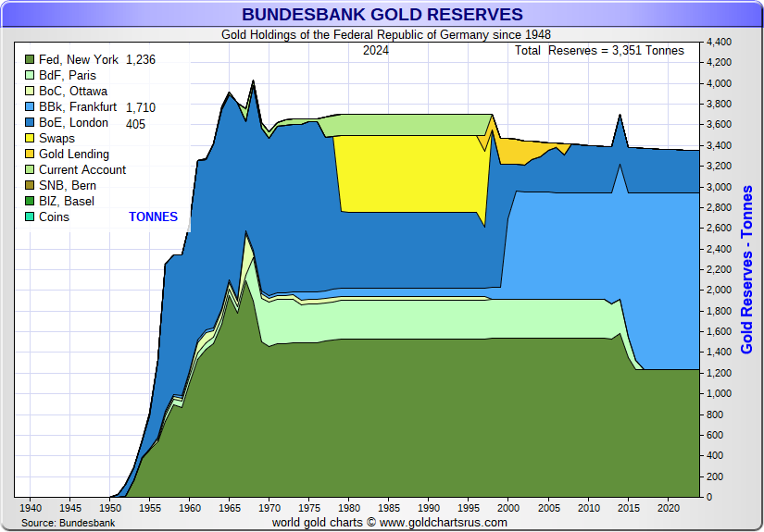Click the Fed, New York legend color swatch
Screen dimensions: 764x532
[x=29, y=60]
